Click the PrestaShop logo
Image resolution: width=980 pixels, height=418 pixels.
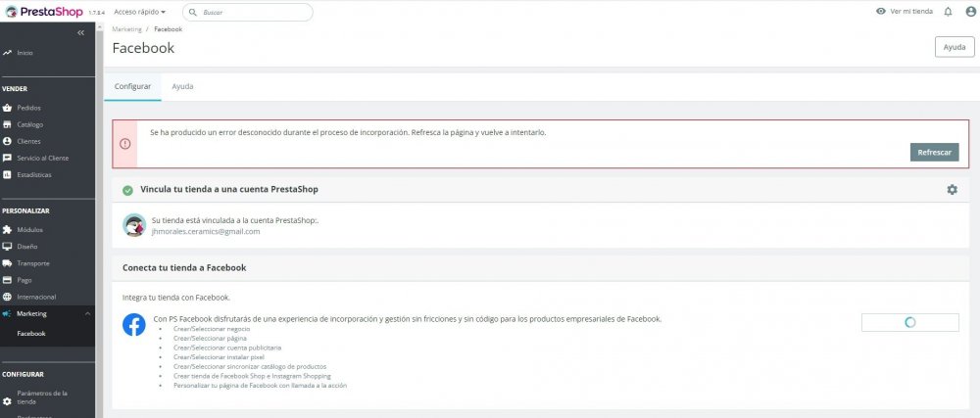[43, 12]
